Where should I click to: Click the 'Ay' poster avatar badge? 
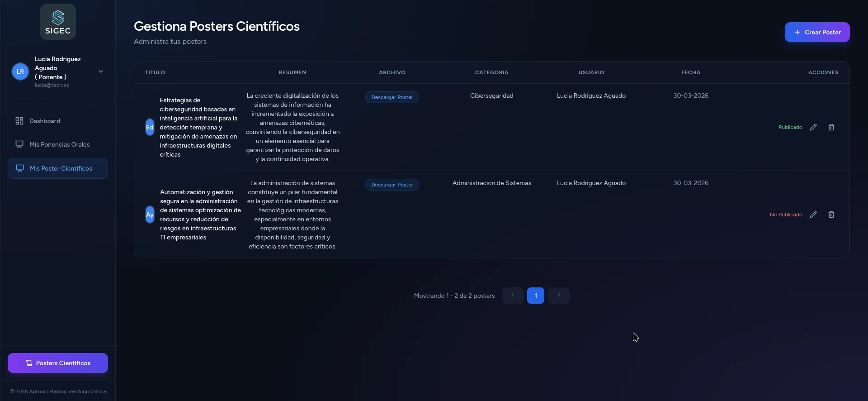(x=150, y=215)
